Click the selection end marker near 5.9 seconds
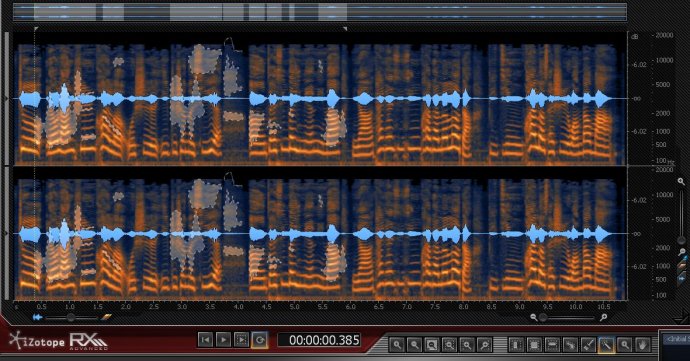 click(345, 29)
